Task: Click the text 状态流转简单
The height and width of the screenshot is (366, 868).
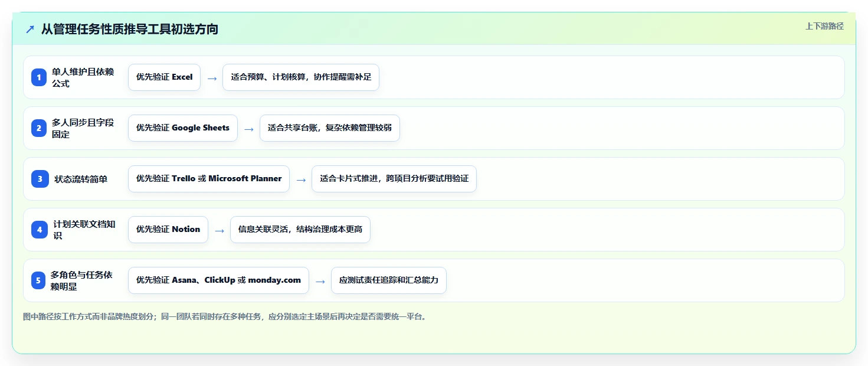Action: pos(81,179)
